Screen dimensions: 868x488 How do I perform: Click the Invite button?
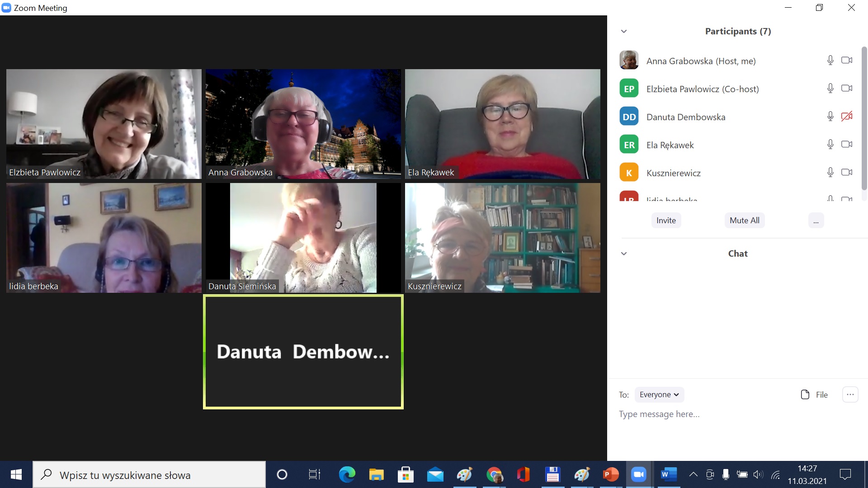(x=666, y=221)
